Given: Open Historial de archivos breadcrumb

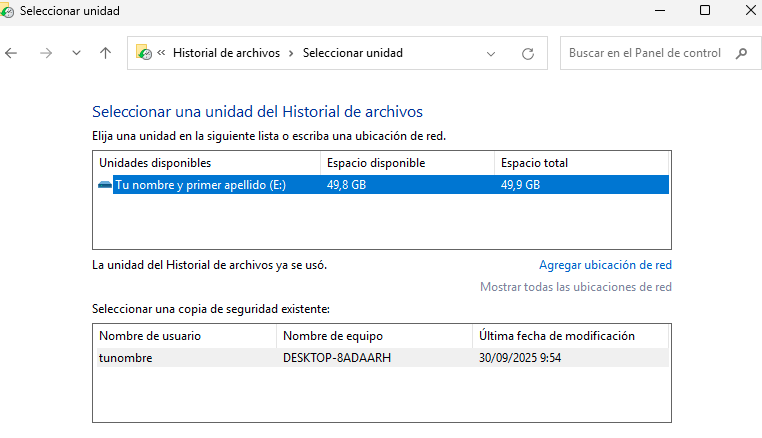Looking at the screenshot, I should click(x=226, y=53).
